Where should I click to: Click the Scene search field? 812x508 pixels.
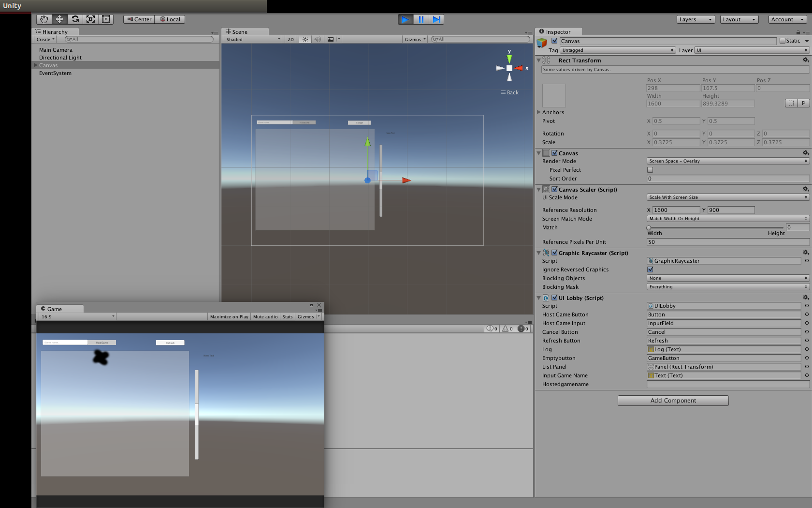click(x=481, y=39)
